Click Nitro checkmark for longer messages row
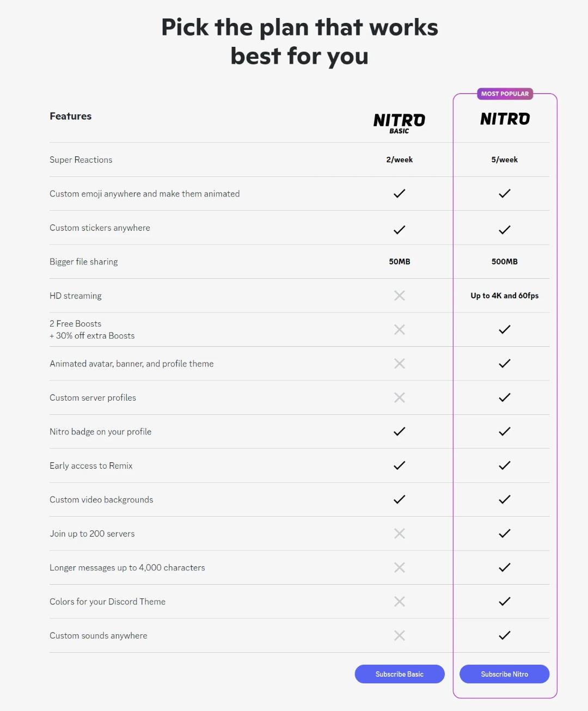Screen dimensions: 588x711 [505, 567]
